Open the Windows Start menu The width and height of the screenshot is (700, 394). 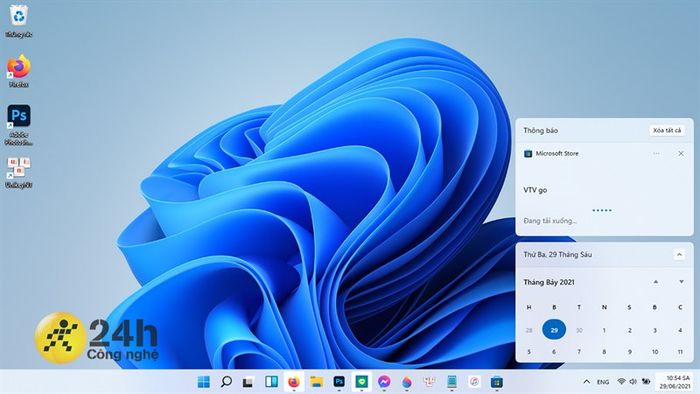coord(204,382)
